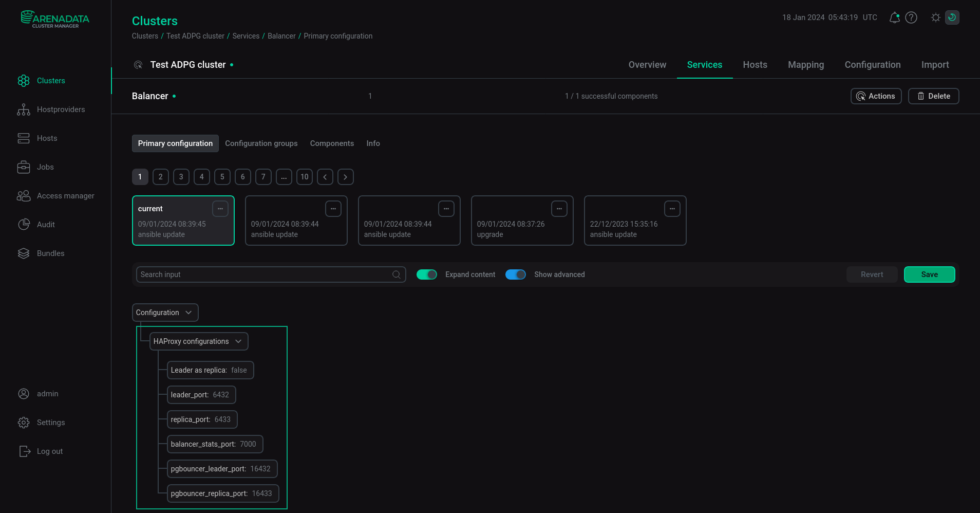Open Jobs briefcase icon in sidebar
The height and width of the screenshot is (513, 980).
[x=24, y=167]
